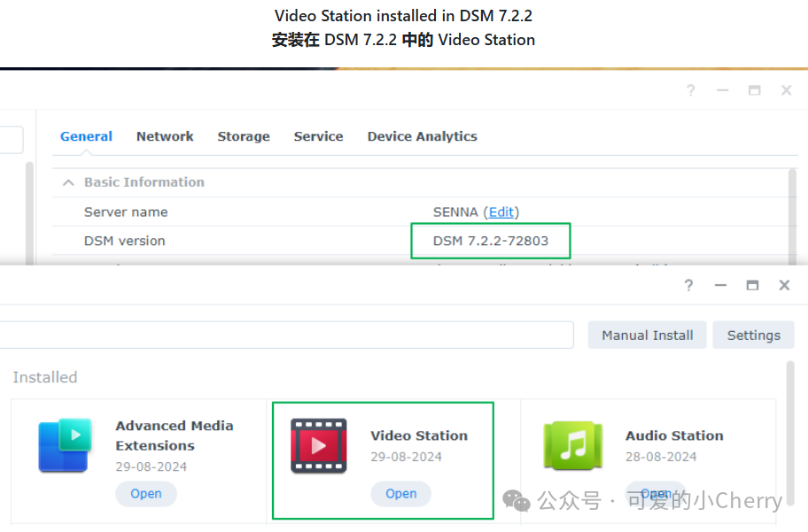Image resolution: width=808 pixels, height=532 pixels.
Task: Switch to the Storage tab
Action: [244, 136]
